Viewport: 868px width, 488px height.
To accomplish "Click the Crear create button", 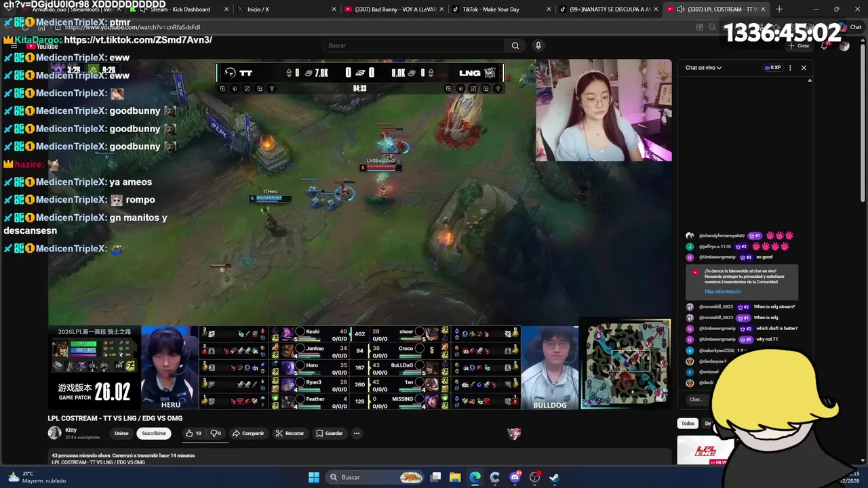I will [800, 45].
